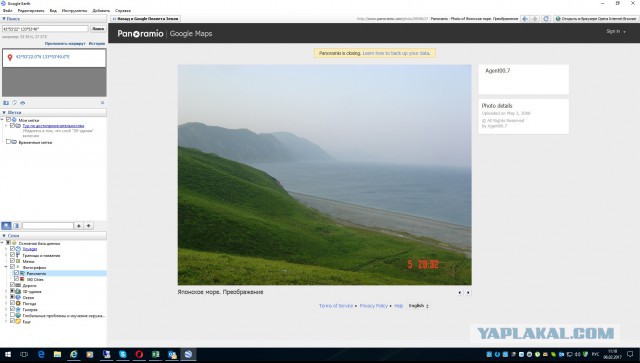640x363 pixels.
Task: Click the Погода layer icon
Action: [x=18, y=303]
